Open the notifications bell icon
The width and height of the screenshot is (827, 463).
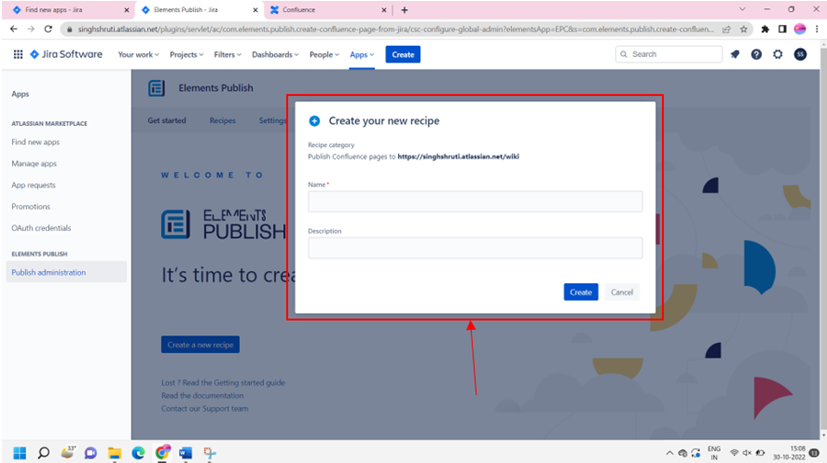735,54
